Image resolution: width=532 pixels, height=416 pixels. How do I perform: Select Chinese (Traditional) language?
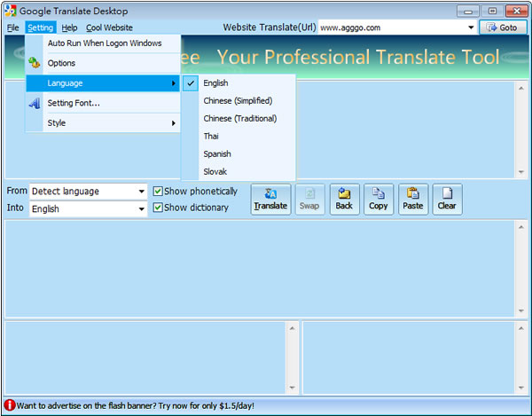pyautogui.click(x=239, y=119)
